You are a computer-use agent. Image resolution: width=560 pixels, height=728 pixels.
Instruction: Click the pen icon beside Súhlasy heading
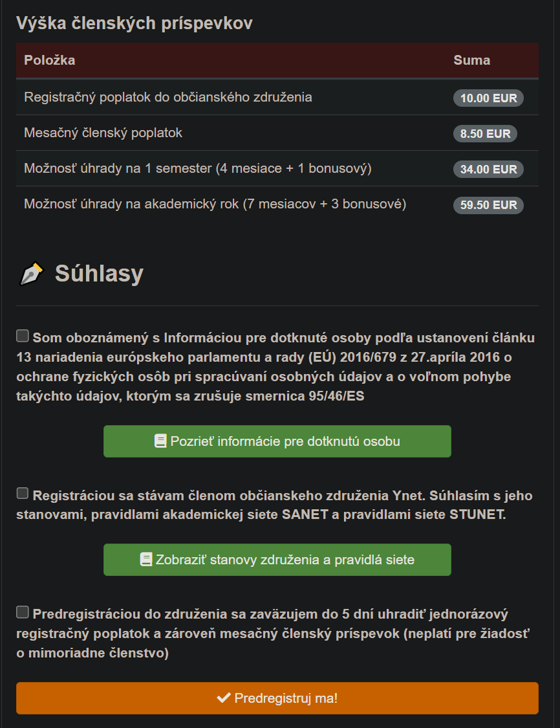pyautogui.click(x=31, y=274)
